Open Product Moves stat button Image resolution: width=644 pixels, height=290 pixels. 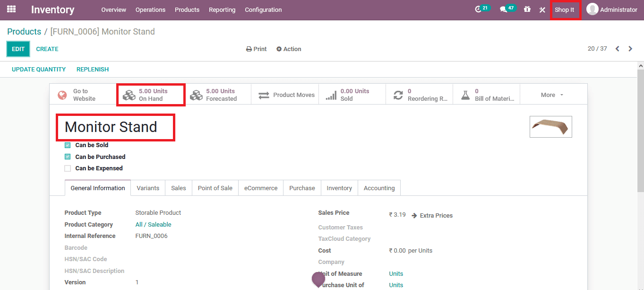[285, 95]
